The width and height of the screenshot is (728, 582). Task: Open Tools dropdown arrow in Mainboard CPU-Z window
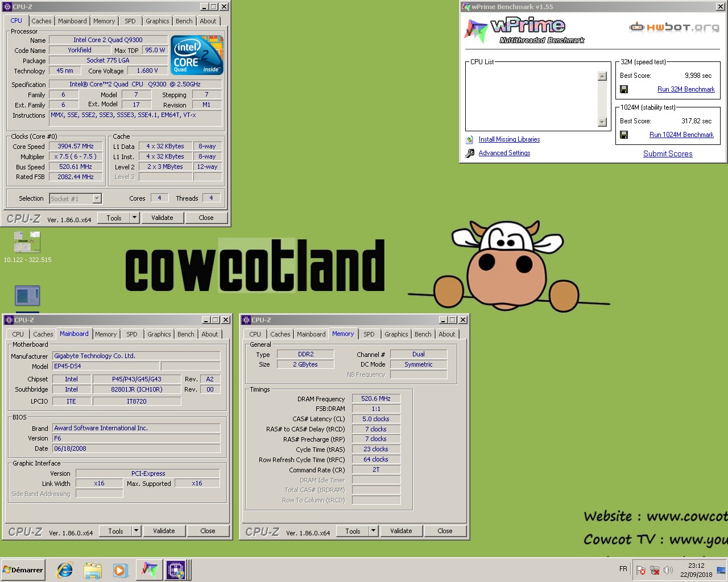pyautogui.click(x=136, y=531)
